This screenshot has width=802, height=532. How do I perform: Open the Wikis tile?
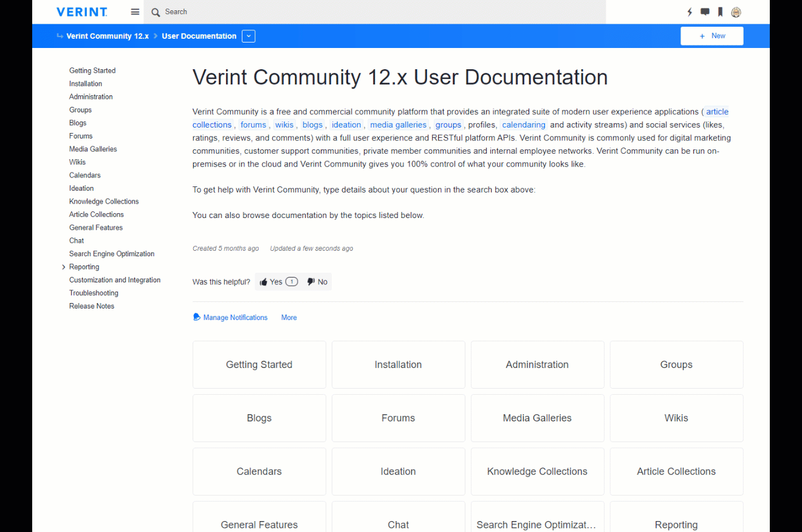tap(677, 418)
